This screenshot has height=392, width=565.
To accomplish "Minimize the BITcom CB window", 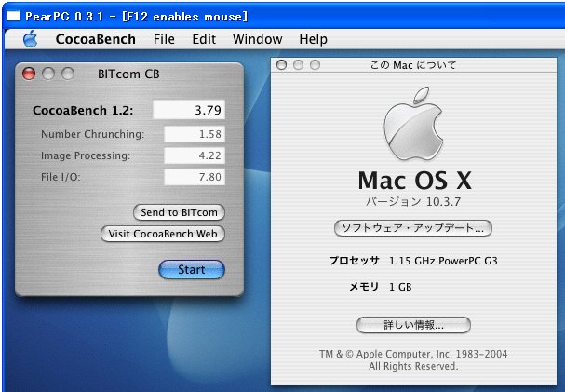I will [48, 74].
